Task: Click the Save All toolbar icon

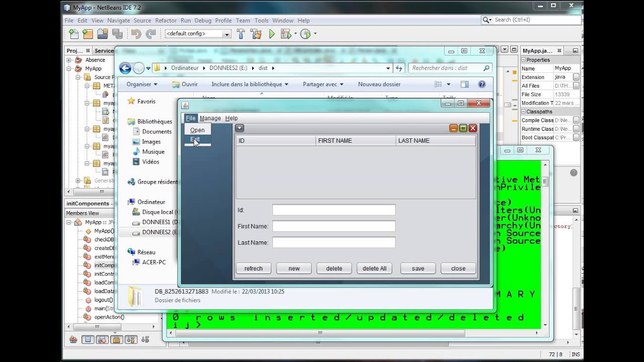Action: 118,34
